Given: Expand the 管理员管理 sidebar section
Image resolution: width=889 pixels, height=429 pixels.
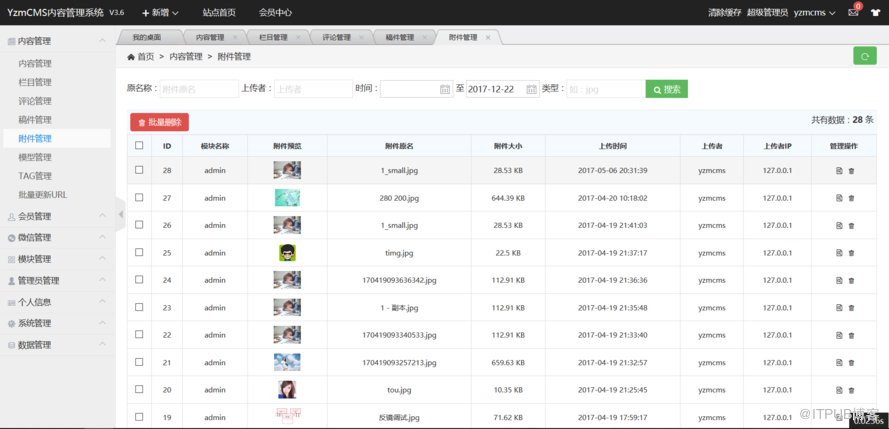Looking at the screenshot, I should pyautogui.click(x=56, y=281).
